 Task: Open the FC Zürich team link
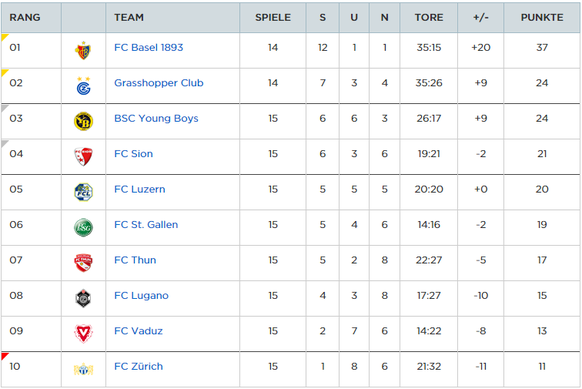point(138,366)
